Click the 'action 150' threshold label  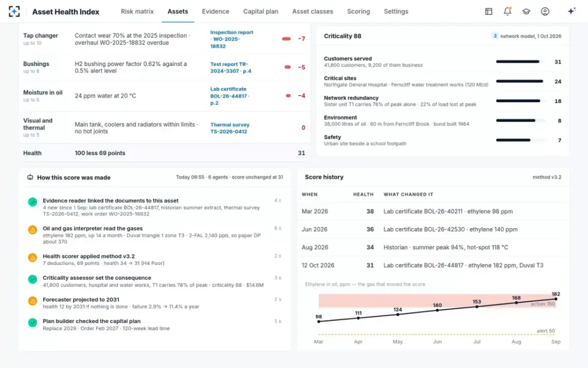(543, 304)
